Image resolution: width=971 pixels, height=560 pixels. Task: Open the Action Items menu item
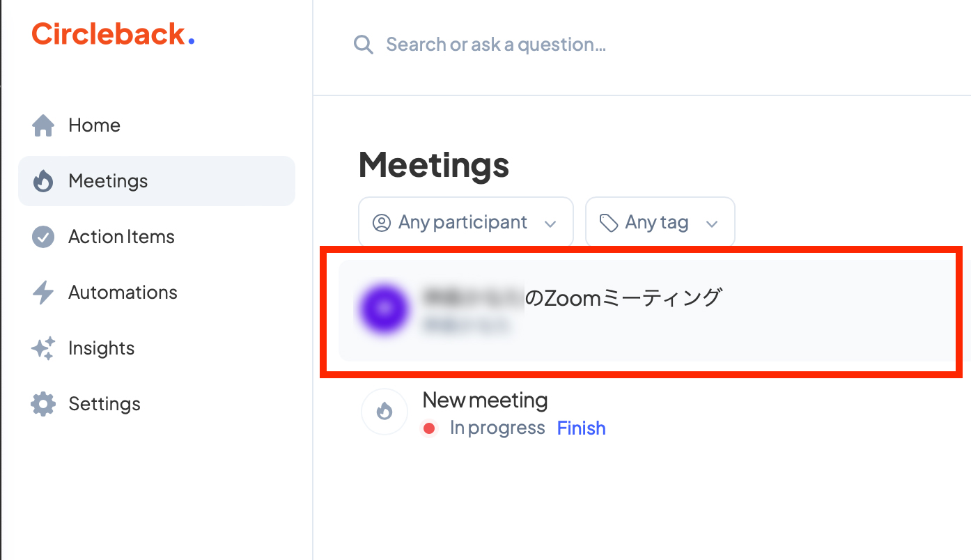(121, 237)
